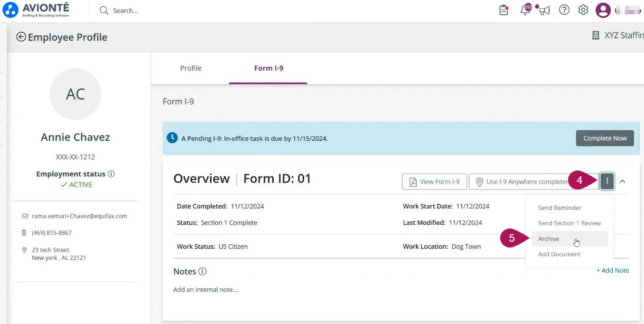Click the View Form I-9 button

(434, 181)
